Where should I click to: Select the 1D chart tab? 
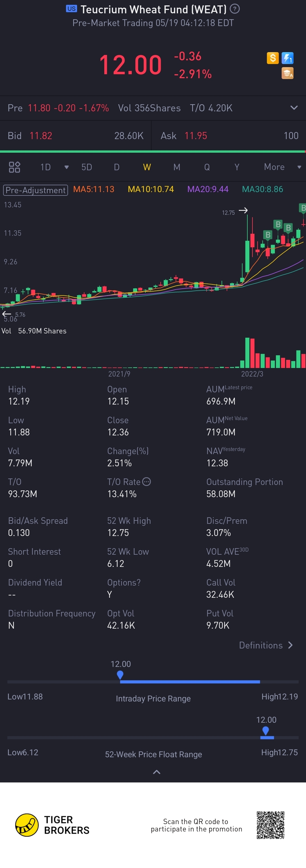(x=46, y=167)
